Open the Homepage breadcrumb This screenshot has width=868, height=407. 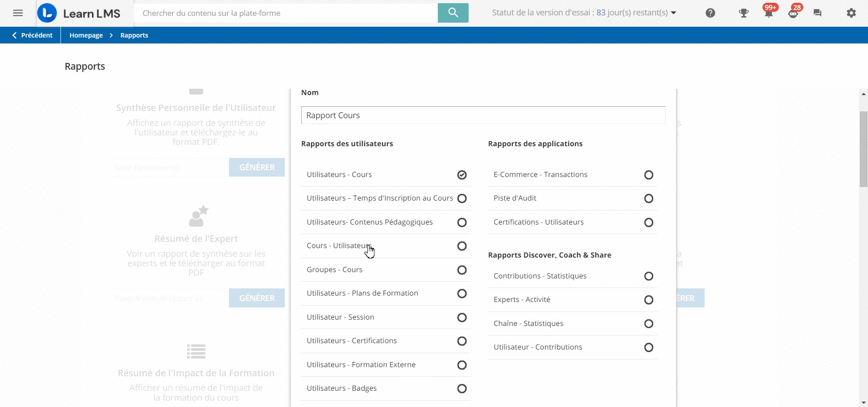point(86,35)
